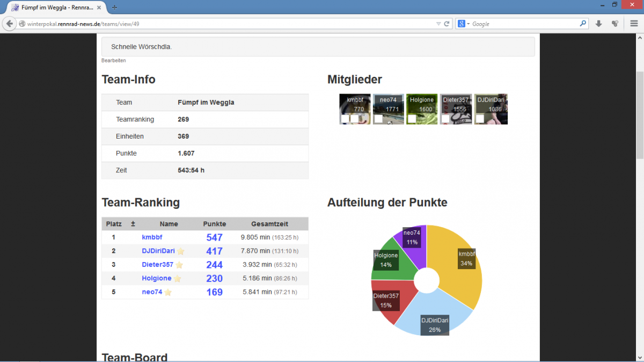
Task: Click the toolbar icon next to the downloads arrow
Action: pos(615,24)
